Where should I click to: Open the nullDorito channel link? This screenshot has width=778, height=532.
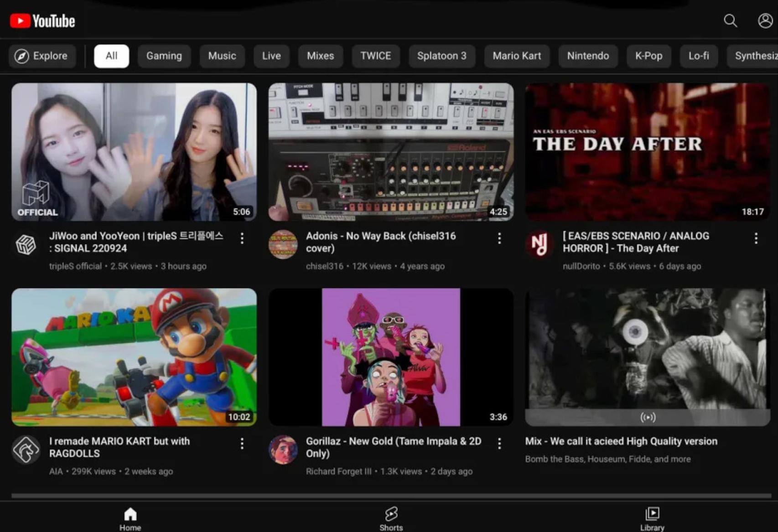click(581, 266)
